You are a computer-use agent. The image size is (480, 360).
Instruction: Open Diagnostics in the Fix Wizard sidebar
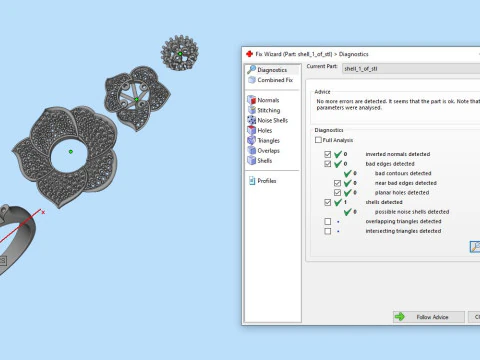coord(272,70)
